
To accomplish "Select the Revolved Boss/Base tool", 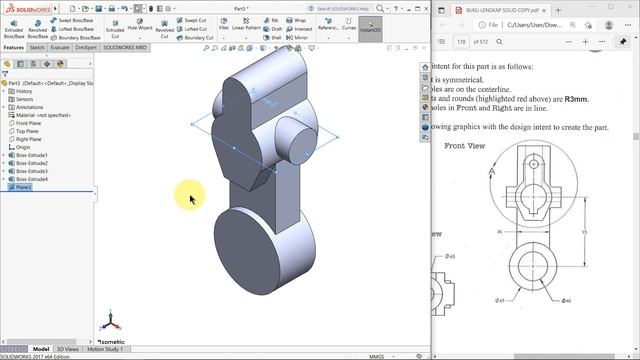I will pos(38,29).
